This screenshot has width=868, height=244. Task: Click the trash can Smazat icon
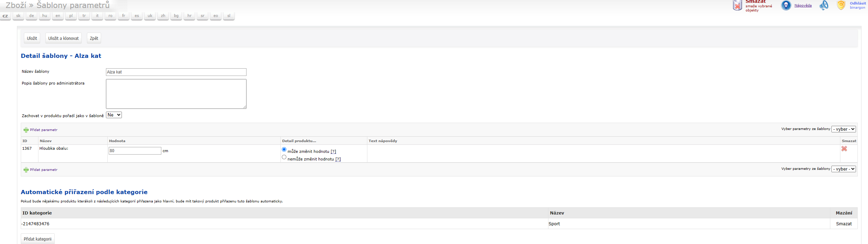[737, 5]
